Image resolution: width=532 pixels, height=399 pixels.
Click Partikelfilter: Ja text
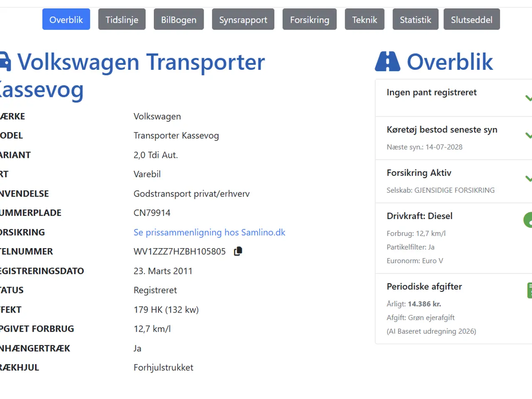click(411, 247)
